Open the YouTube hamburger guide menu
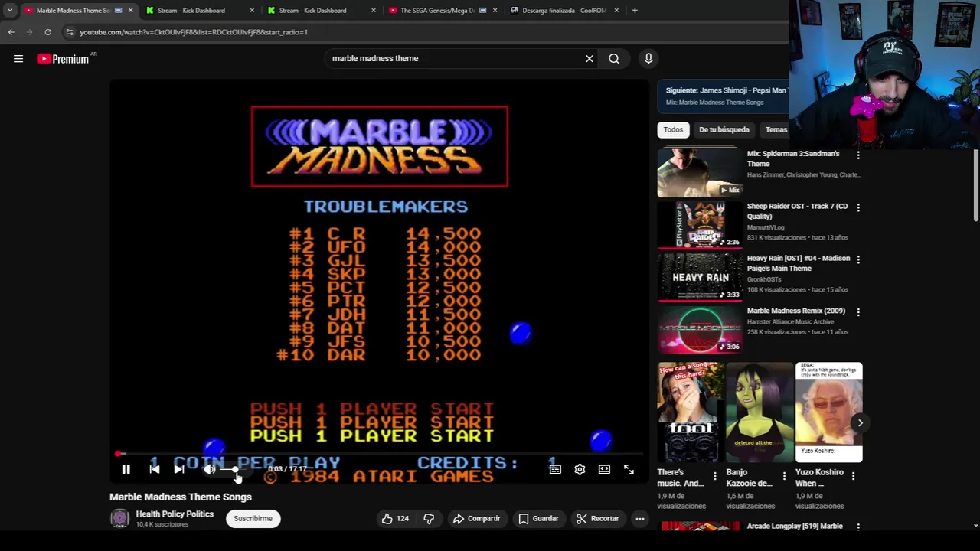This screenshot has width=980, height=551. [x=18, y=59]
